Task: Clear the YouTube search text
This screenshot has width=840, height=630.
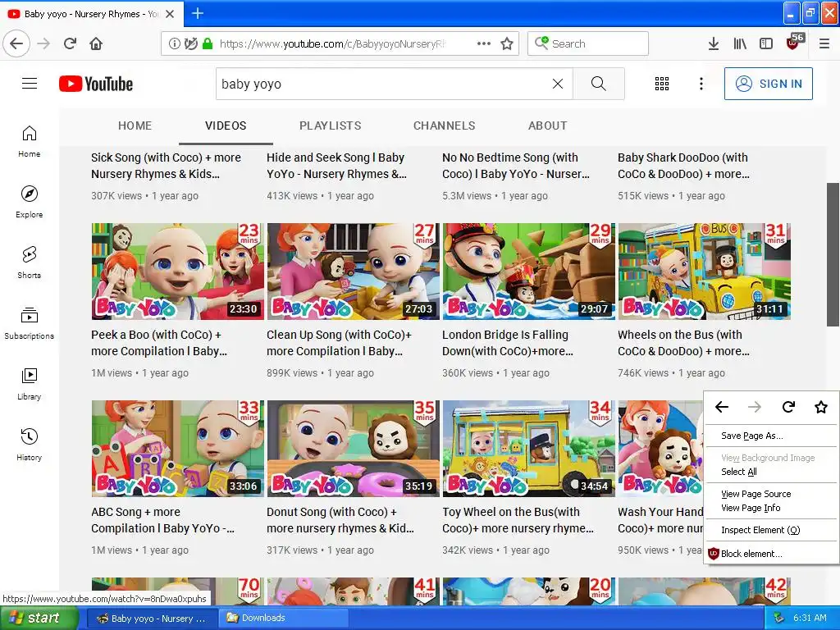Action: click(x=558, y=84)
